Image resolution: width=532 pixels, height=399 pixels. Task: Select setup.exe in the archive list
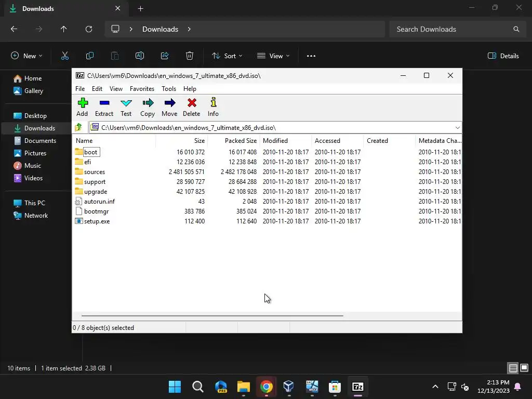[97, 221]
